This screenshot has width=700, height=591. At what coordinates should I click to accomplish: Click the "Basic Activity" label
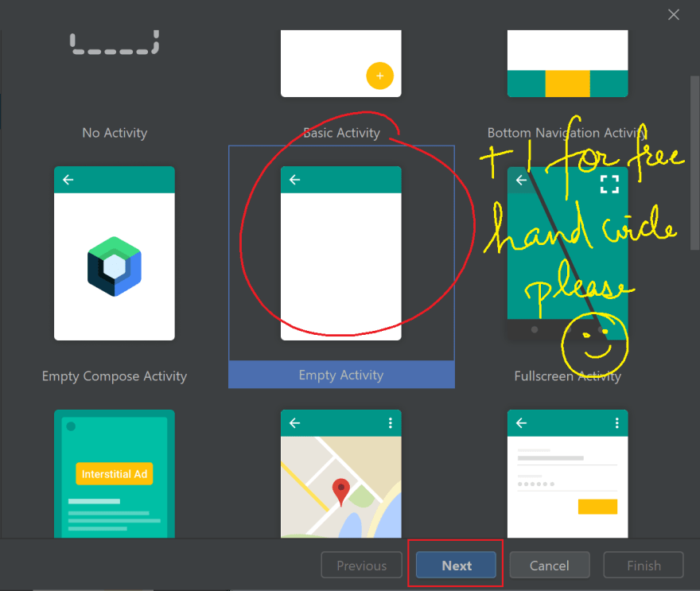click(x=341, y=133)
